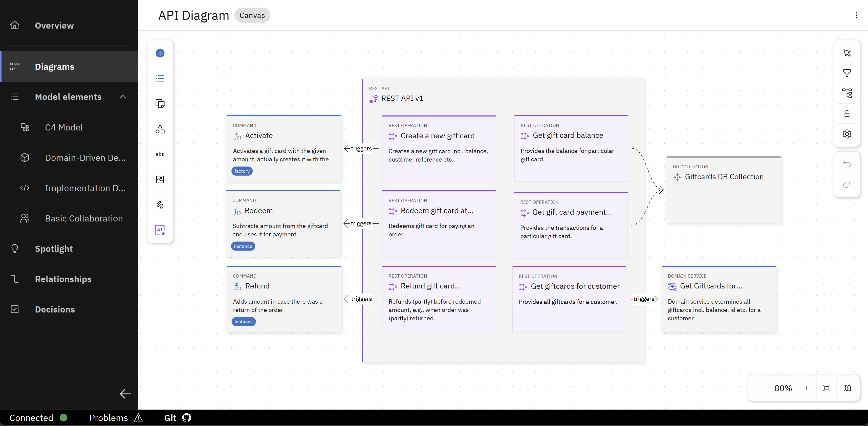The image size is (868, 426).
Task: Select Domain-Driven De... item
Action: click(x=69, y=158)
